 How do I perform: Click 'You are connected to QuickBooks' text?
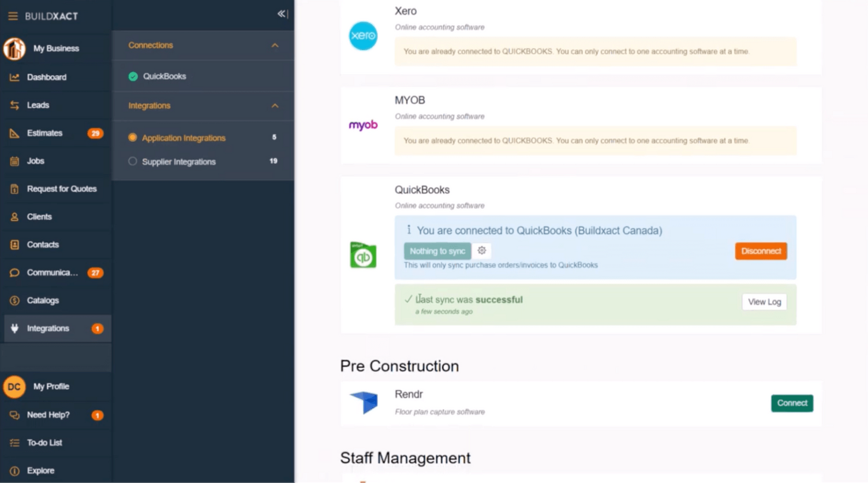540,230
